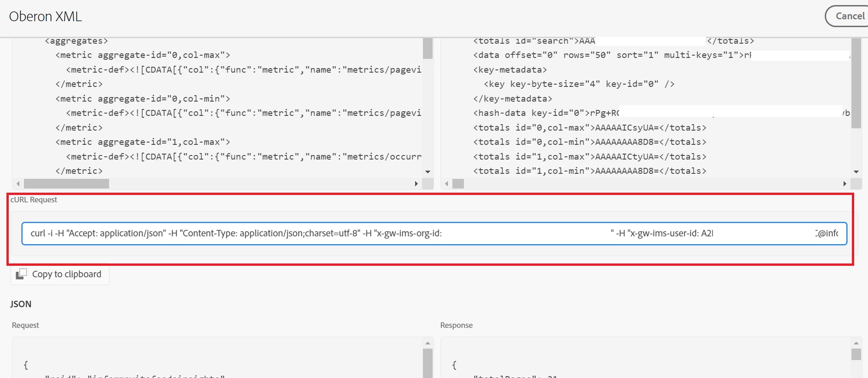Click metric aggregate-id="1,col-max" line

tap(143, 142)
